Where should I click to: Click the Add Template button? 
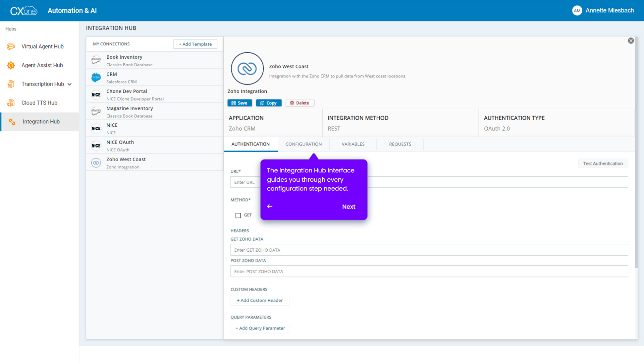pyautogui.click(x=195, y=44)
